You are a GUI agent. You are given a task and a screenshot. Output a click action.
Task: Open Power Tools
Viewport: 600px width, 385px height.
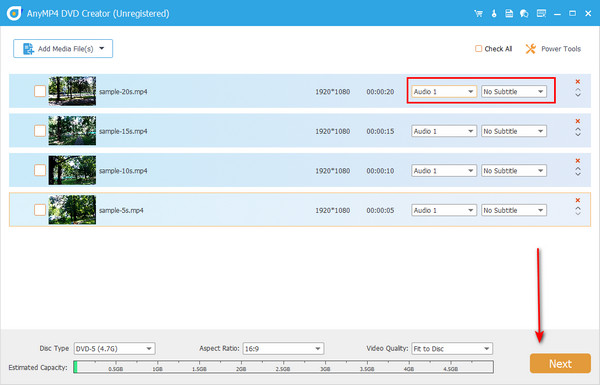[553, 49]
